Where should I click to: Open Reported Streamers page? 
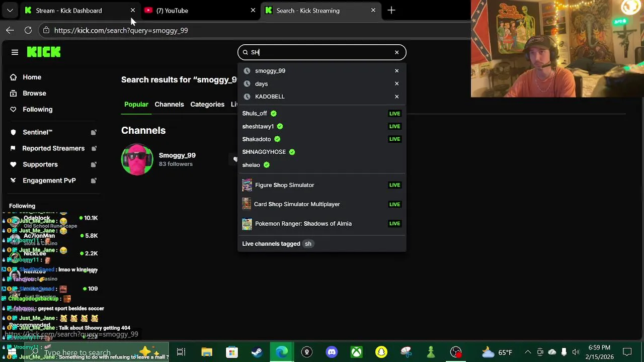pos(53,148)
